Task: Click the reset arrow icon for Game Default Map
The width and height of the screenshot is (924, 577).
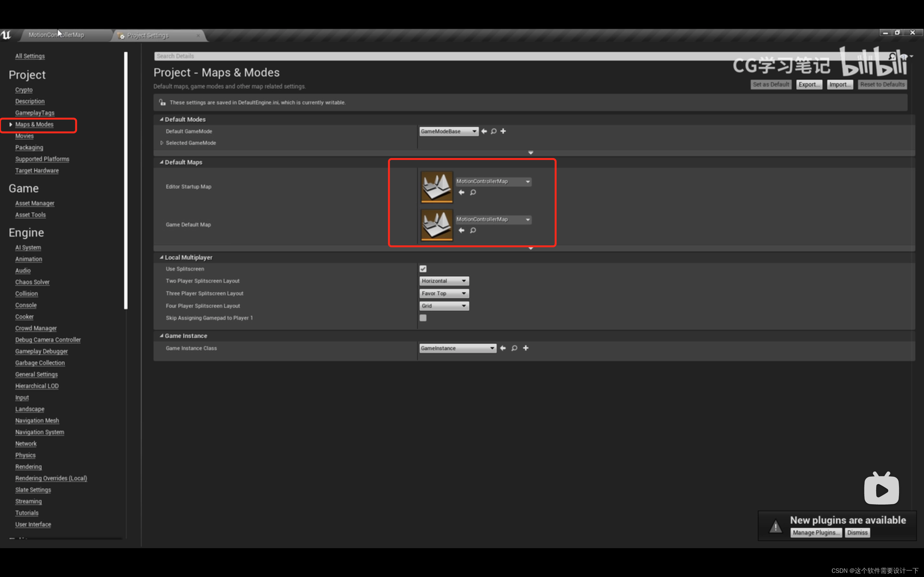Action: pyautogui.click(x=462, y=230)
